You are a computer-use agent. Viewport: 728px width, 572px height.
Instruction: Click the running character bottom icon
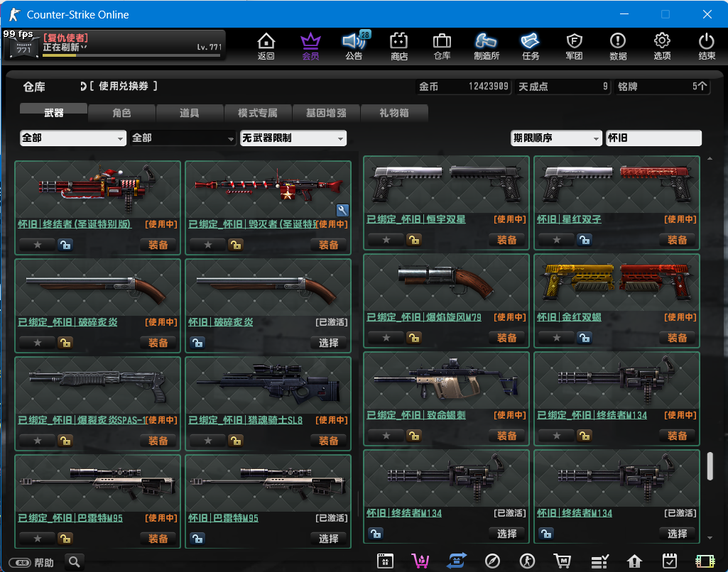pyautogui.click(x=527, y=561)
